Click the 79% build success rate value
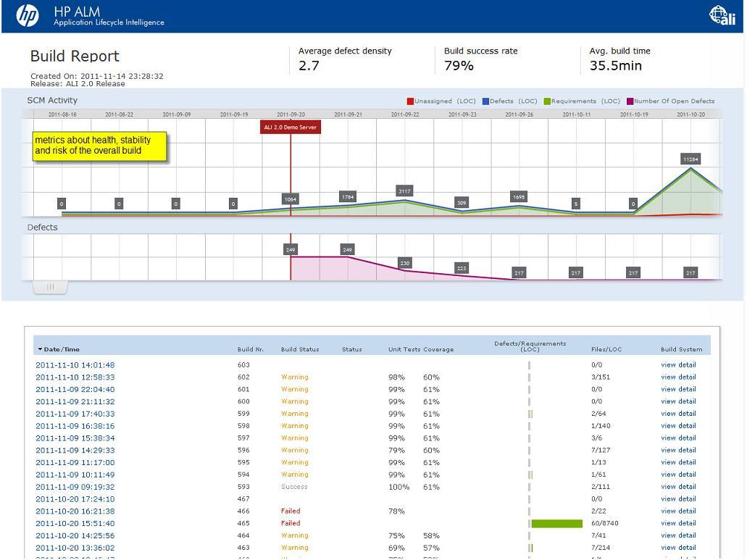Screen dimensions: 747x560 (459, 66)
